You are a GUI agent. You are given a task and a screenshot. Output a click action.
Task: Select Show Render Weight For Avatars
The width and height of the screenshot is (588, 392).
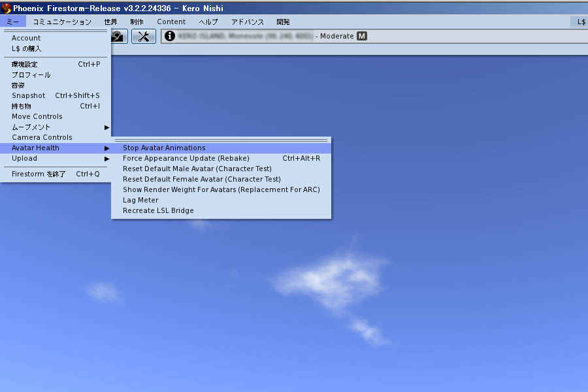click(x=221, y=190)
